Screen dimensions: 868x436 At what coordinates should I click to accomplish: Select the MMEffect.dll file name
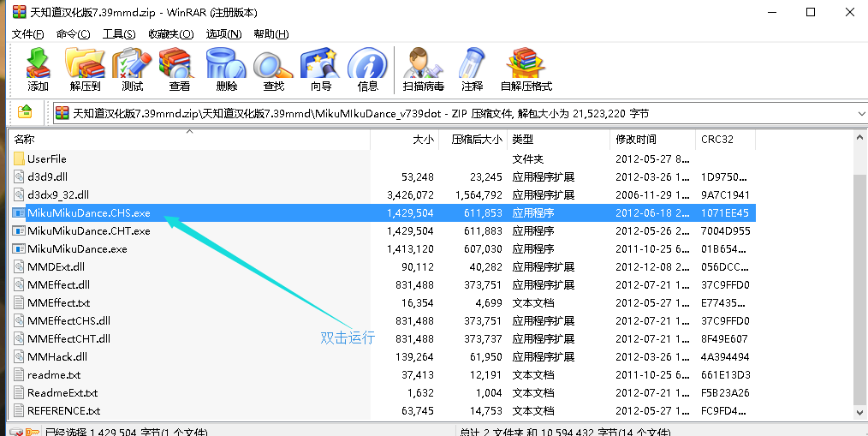tap(58, 284)
